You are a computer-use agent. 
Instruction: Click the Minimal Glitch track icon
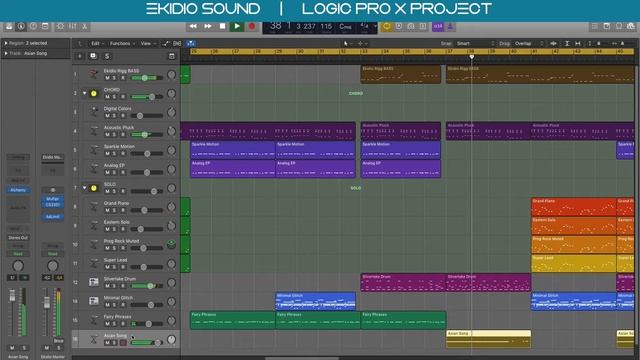[94, 301]
